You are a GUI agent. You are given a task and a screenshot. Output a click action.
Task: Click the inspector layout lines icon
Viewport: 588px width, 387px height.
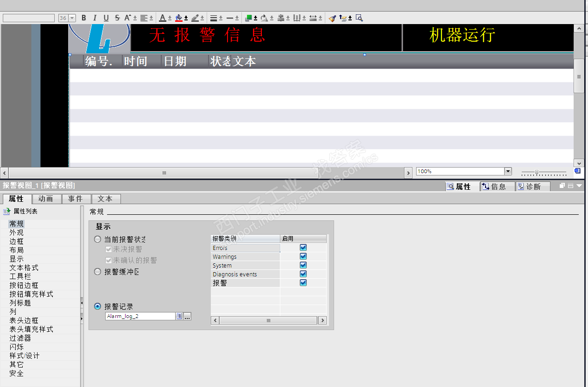pos(571,186)
